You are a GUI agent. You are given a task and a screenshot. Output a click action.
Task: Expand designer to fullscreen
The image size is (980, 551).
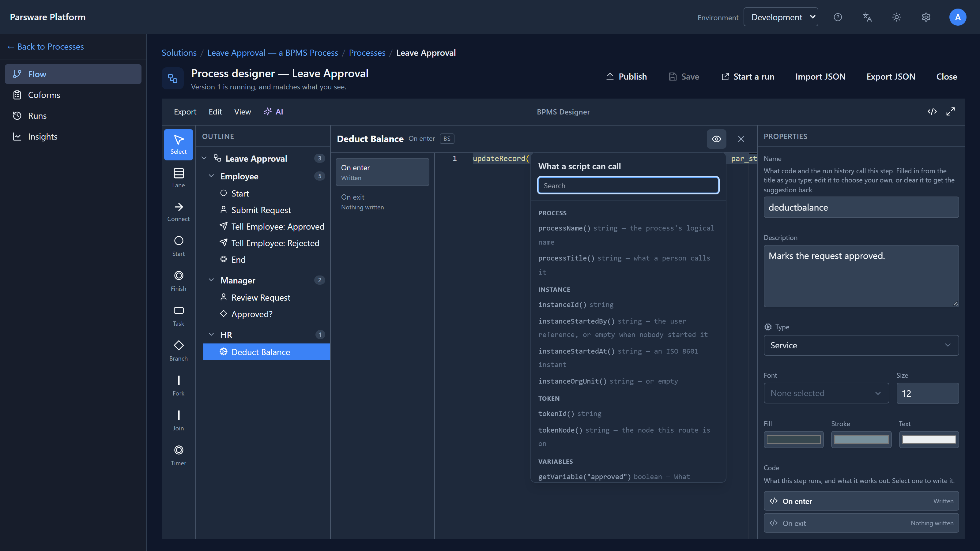950,111
